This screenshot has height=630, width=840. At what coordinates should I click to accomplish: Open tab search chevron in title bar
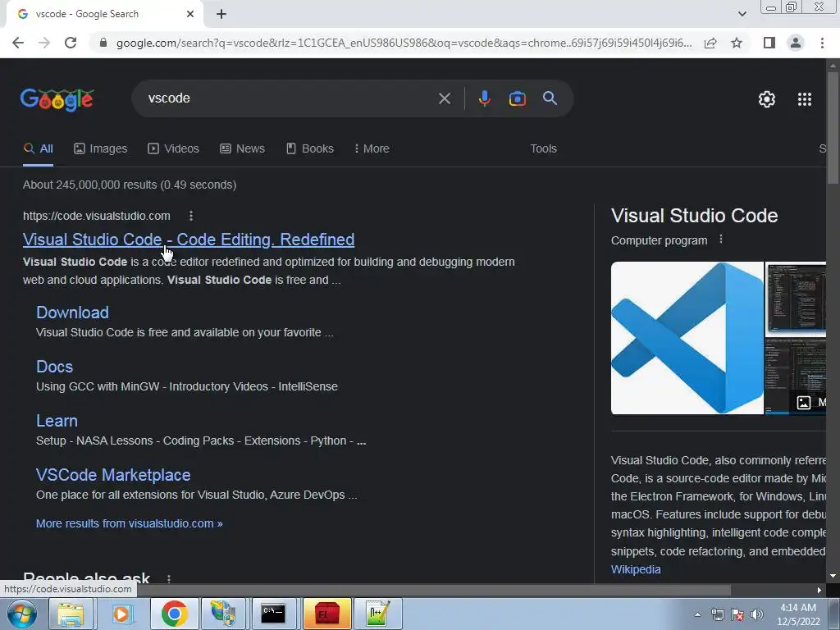[742, 15]
